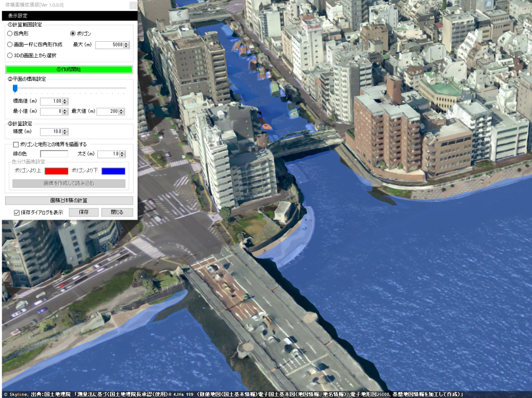The height and width of the screenshot is (398, 532).
Task: Click the down arrow on 精度 (m) field
Action: click(64, 132)
